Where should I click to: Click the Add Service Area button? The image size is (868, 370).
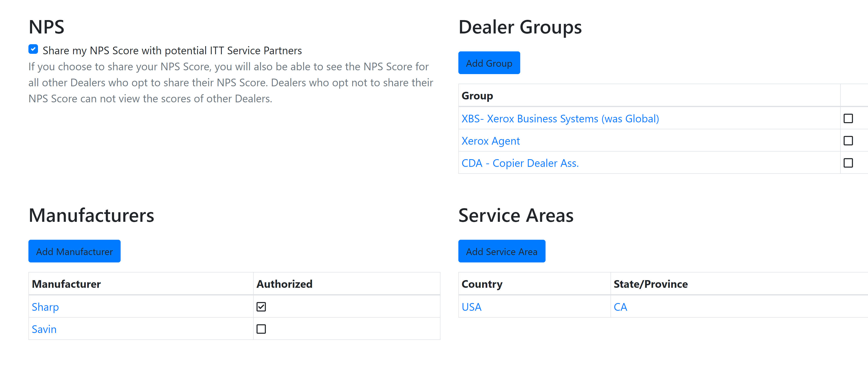[502, 251]
